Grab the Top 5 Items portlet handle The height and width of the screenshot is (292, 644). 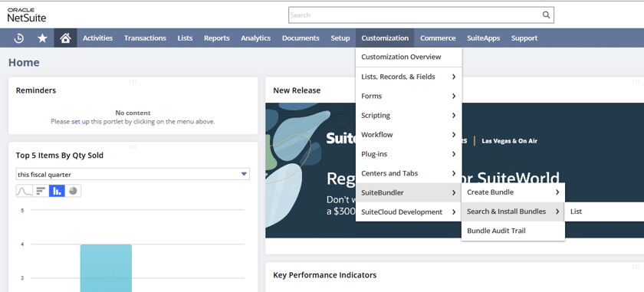133,146
